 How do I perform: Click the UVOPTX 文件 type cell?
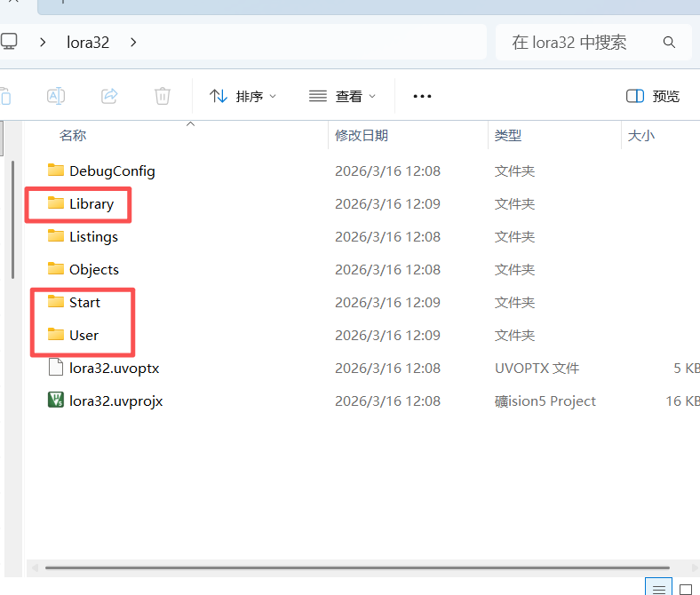[537, 369]
